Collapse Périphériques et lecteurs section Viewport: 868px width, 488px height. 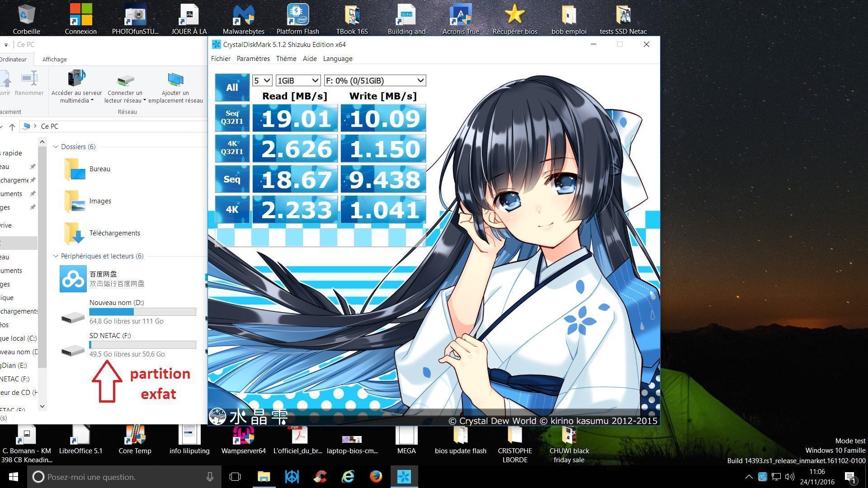tap(56, 256)
